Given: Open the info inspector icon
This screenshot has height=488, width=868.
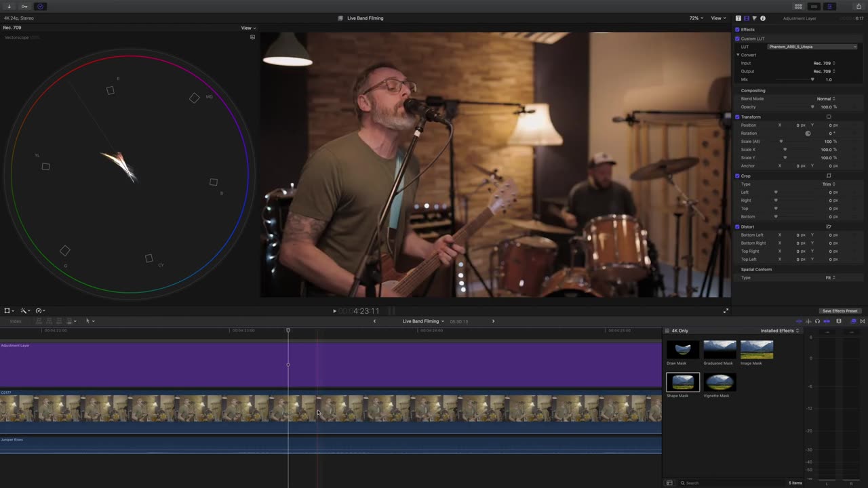Looking at the screenshot, I should click(x=763, y=18).
